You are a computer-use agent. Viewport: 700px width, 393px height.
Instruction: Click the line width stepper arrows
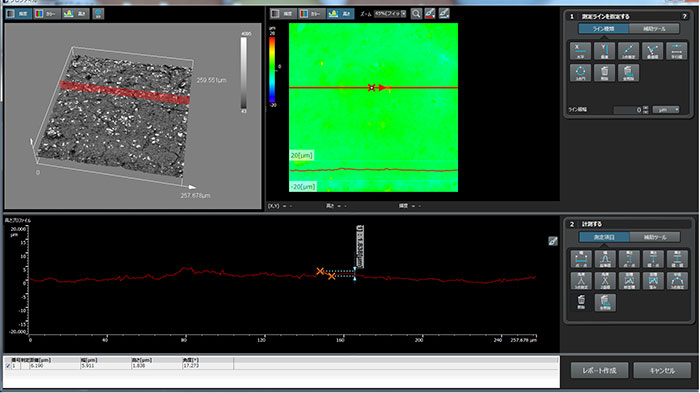pyautogui.click(x=646, y=109)
